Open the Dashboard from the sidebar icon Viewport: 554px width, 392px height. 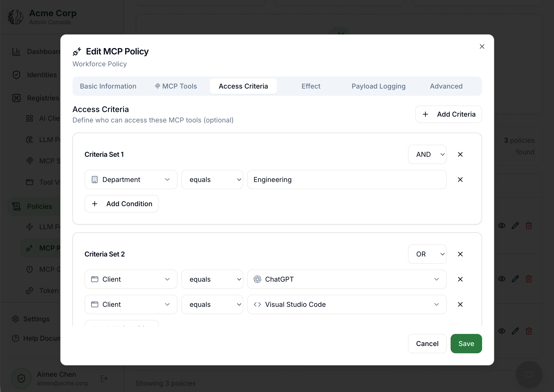click(16, 52)
